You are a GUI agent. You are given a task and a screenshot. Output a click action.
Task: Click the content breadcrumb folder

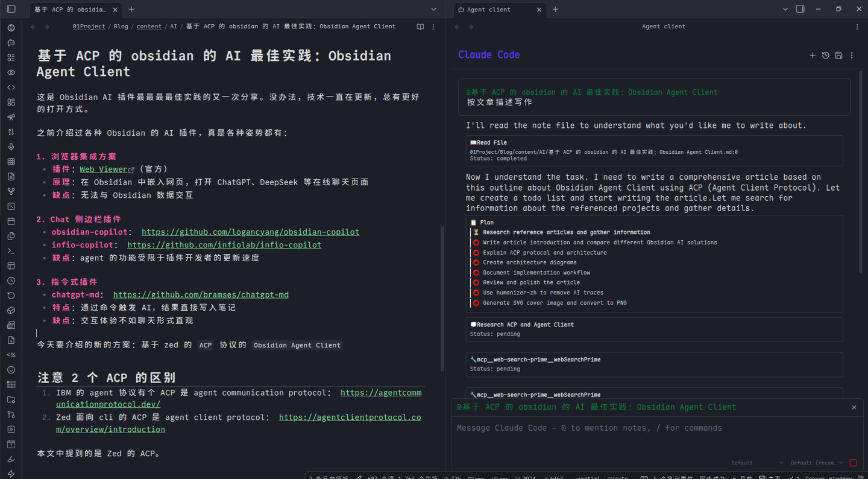tap(149, 27)
